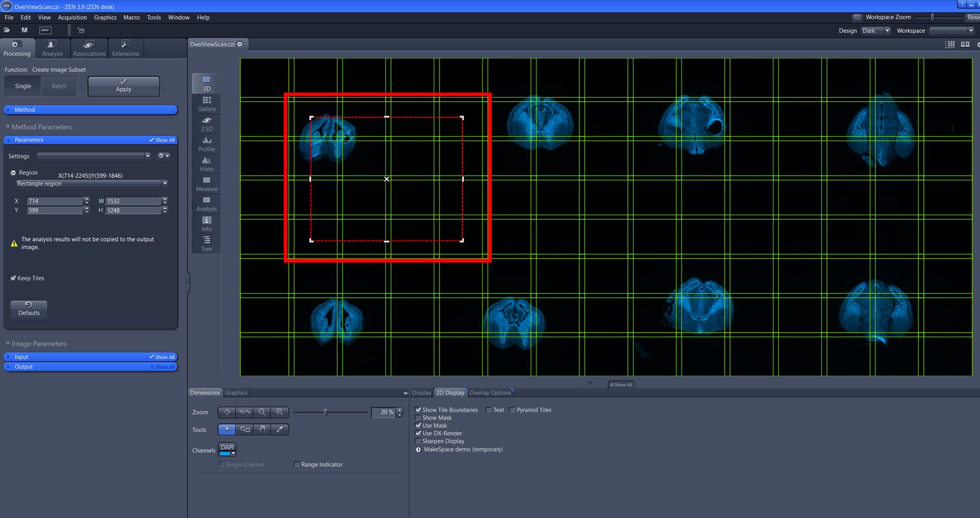
Task: Select the Profile view icon
Action: (206, 144)
